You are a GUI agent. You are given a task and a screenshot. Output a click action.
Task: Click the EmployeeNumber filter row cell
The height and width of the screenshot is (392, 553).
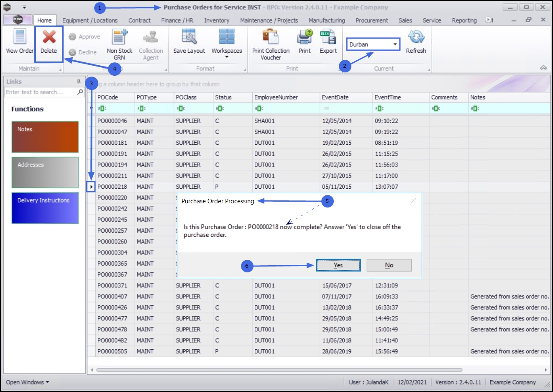287,108
